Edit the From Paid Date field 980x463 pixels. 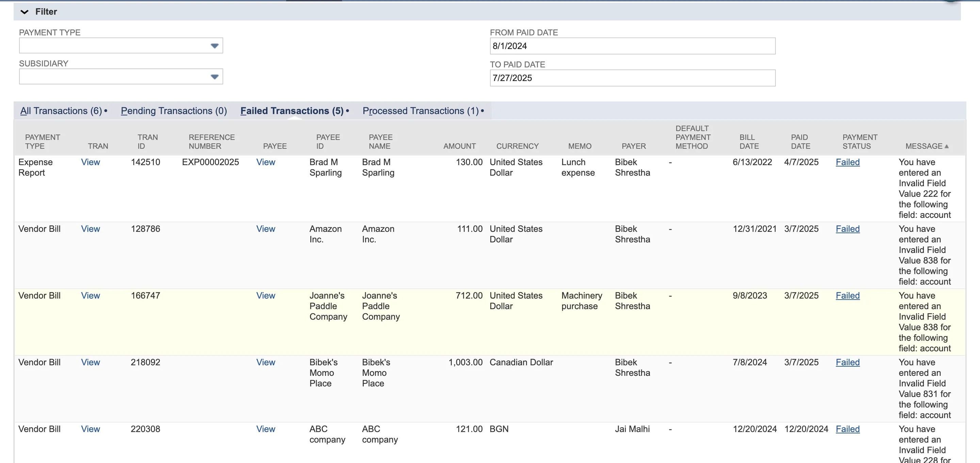click(632, 46)
